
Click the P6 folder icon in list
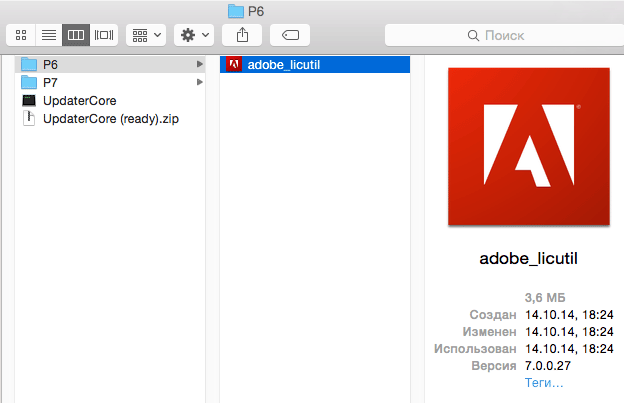pos(29,64)
